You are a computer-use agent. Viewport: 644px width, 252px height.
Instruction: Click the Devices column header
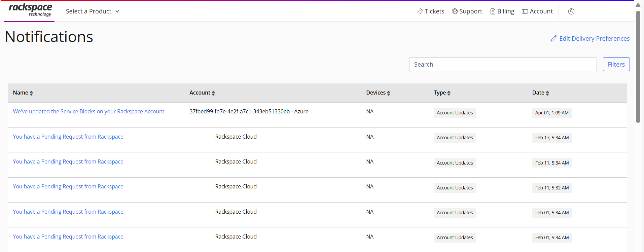coord(376,93)
